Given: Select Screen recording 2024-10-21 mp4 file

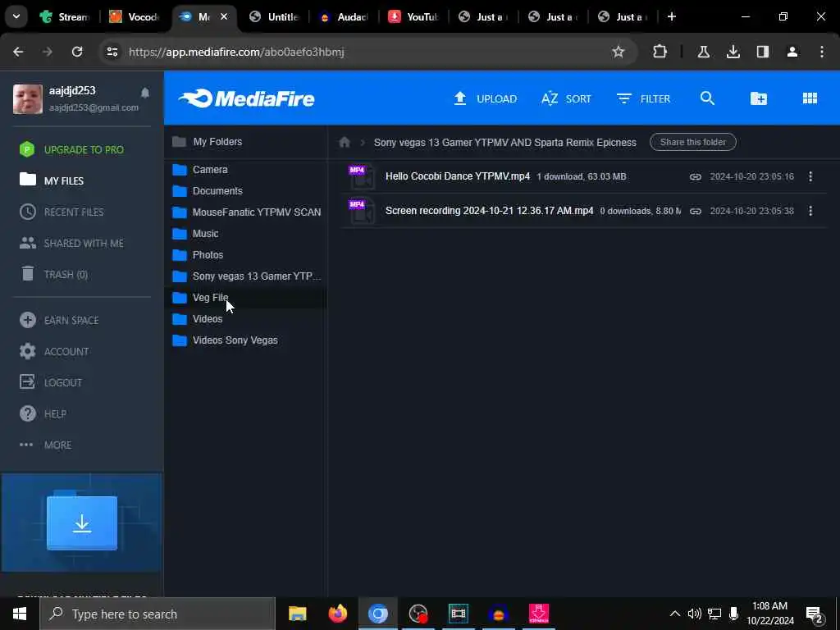Looking at the screenshot, I should [489, 211].
